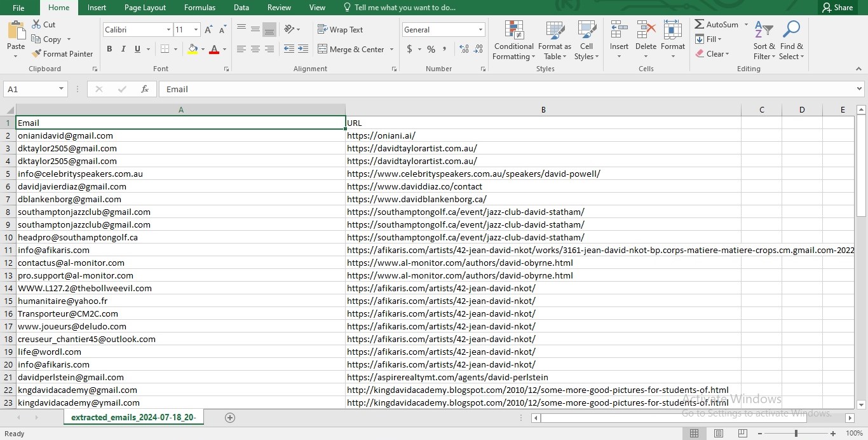Toggle Underline formatting
This screenshot has height=440, width=868.
[x=137, y=49]
